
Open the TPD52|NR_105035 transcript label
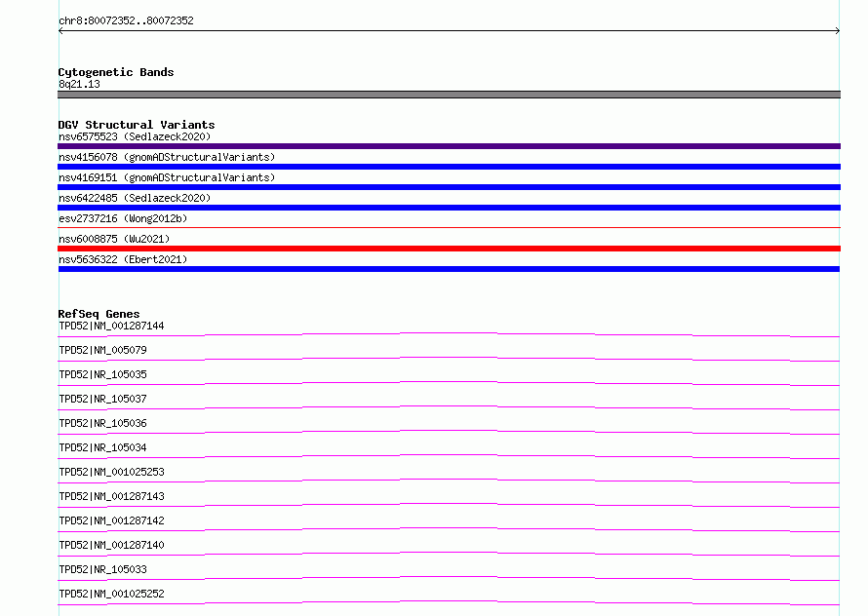coord(102,374)
